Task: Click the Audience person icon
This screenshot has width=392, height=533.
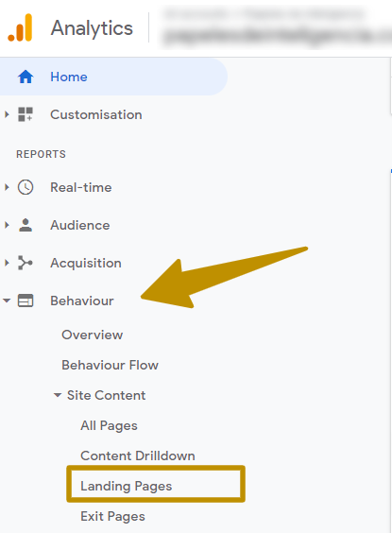Action: click(x=26, y=225)
